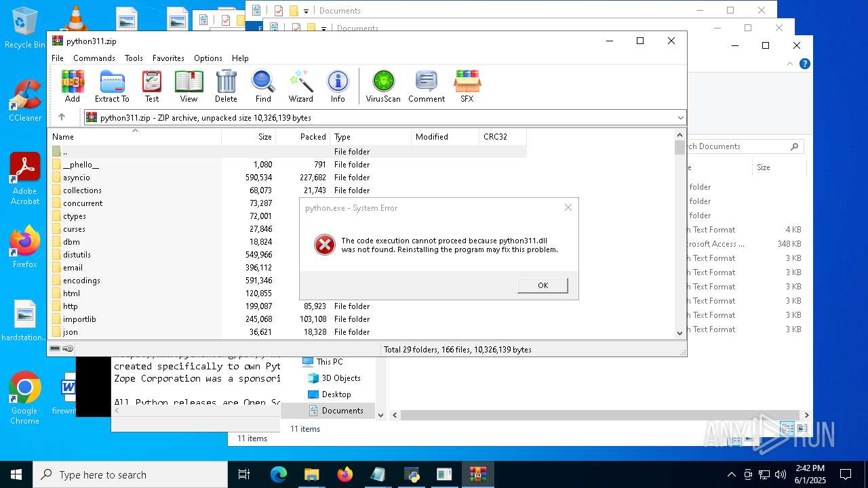Start the VirusScan tool

tap(383, 86)
